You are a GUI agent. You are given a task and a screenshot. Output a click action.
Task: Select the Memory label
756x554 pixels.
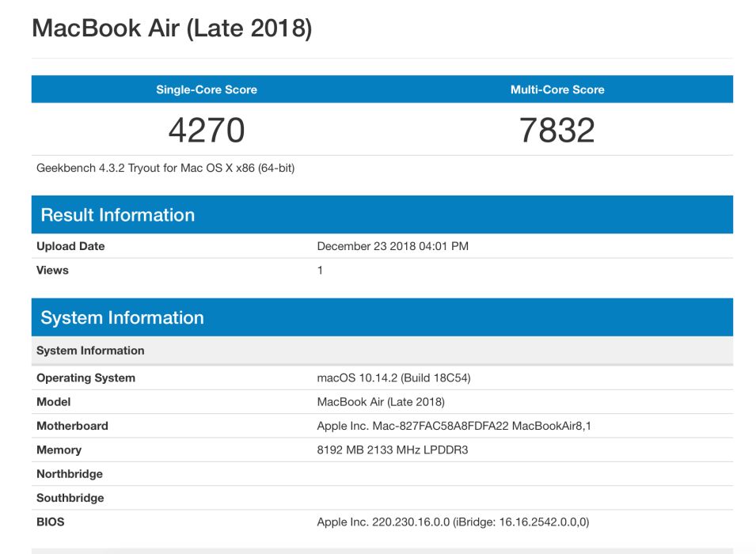[59, 450]
